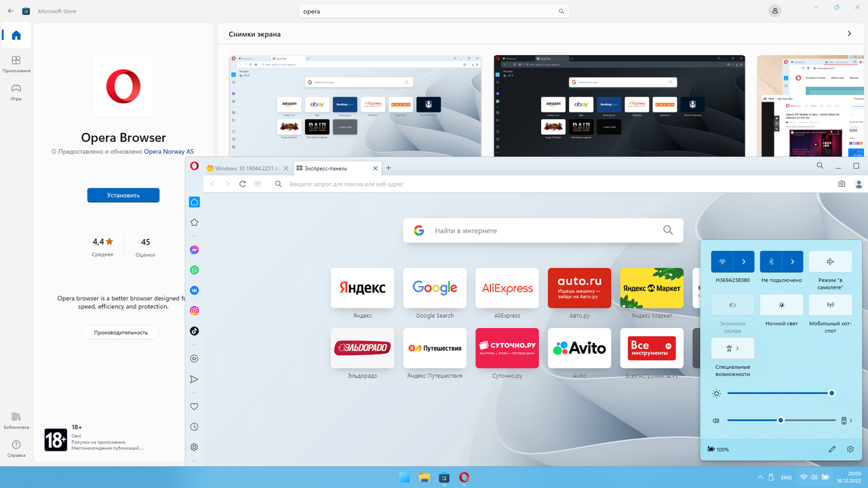Open the dark theme Opera screenshot thumbnail
This screenshot has height=488, width=868.
click(x=619, y=106)
